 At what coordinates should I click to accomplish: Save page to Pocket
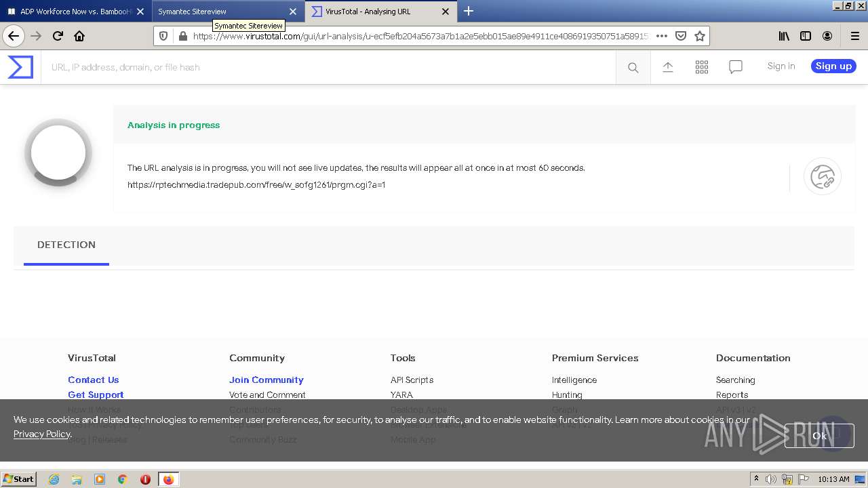click(x=681, y=36)
